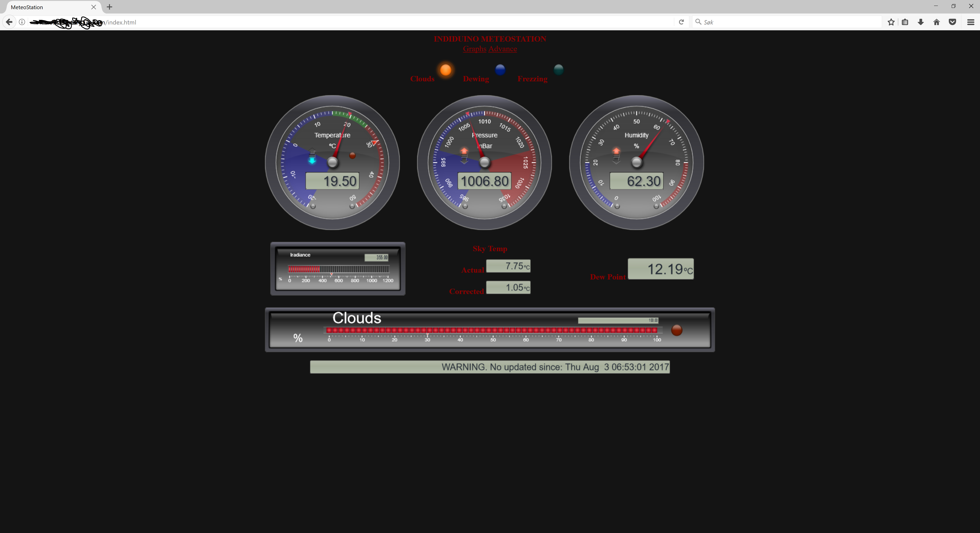Open the hamburger browser menu
980x533 pixels.
pos(971,22)
